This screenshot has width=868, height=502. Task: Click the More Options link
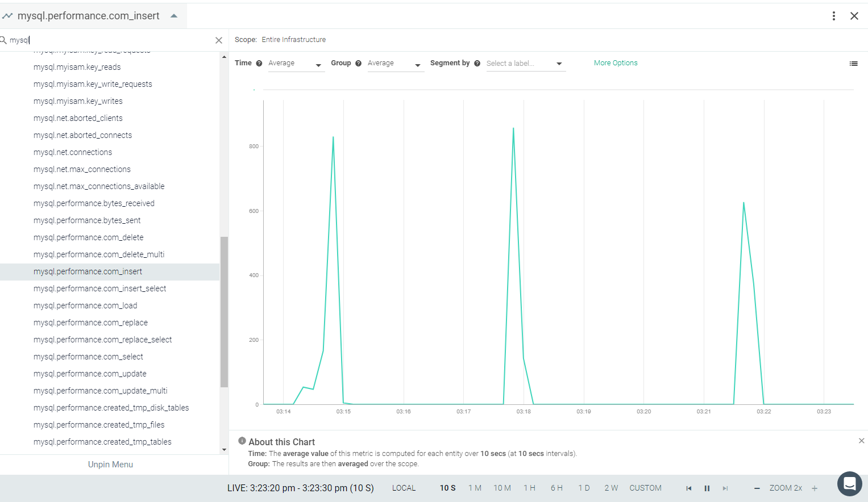pyautogui.click(x=616, y=63)
